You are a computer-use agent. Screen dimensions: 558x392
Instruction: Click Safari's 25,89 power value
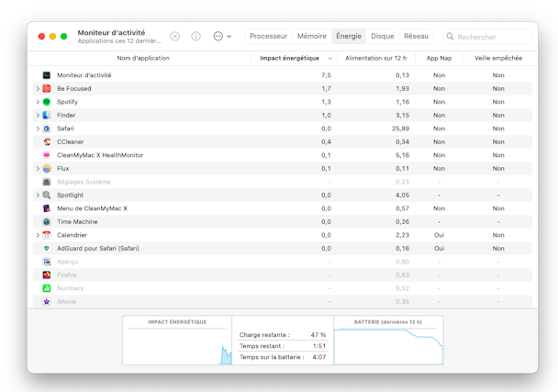[400, 129]
